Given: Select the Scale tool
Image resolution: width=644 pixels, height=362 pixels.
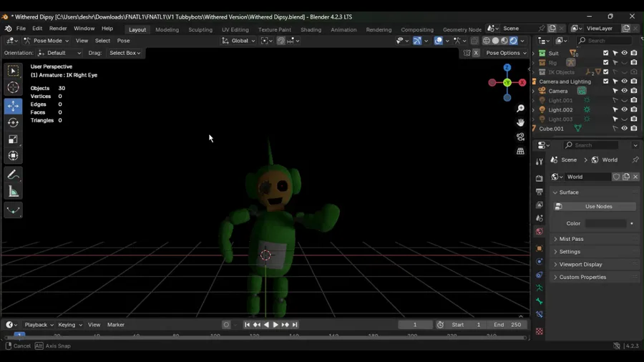Looking at the screenshot, I should (x=13, y=139).
